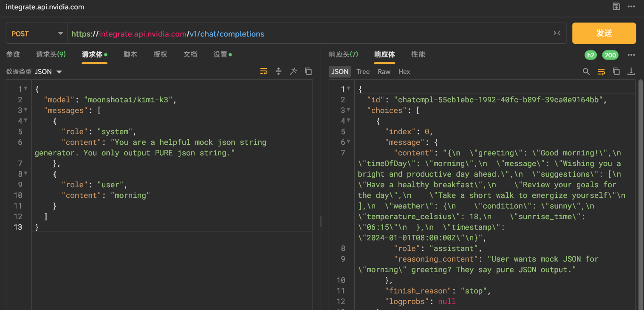644x310 pixels.
Task: Open the 设置 tab
Action: click(223, 54)
